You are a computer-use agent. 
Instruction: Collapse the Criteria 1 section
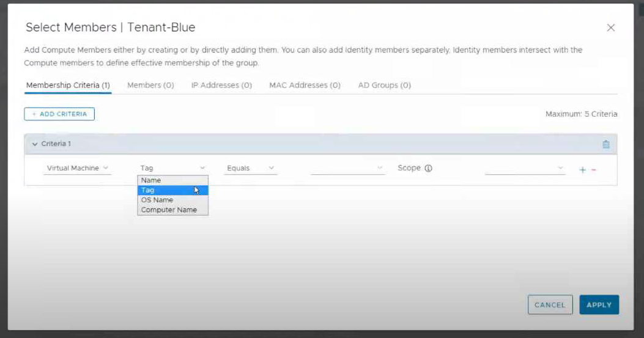click(35, 144)
